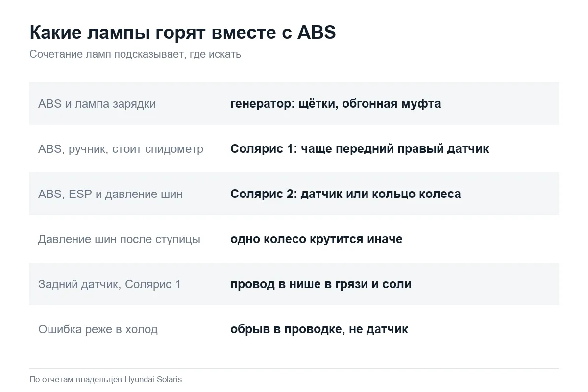This screenshot has height=392, width=588.
Task: Select 'Солярис 2: датчик или кольцо колеса'
Action: (x=345, y=194)
